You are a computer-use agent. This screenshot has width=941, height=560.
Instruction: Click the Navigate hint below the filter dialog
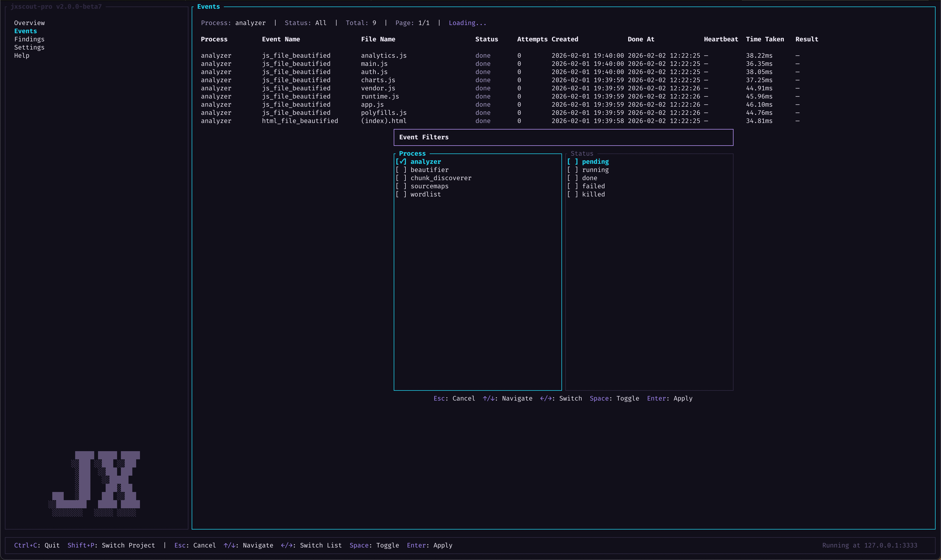coord(508,398)
